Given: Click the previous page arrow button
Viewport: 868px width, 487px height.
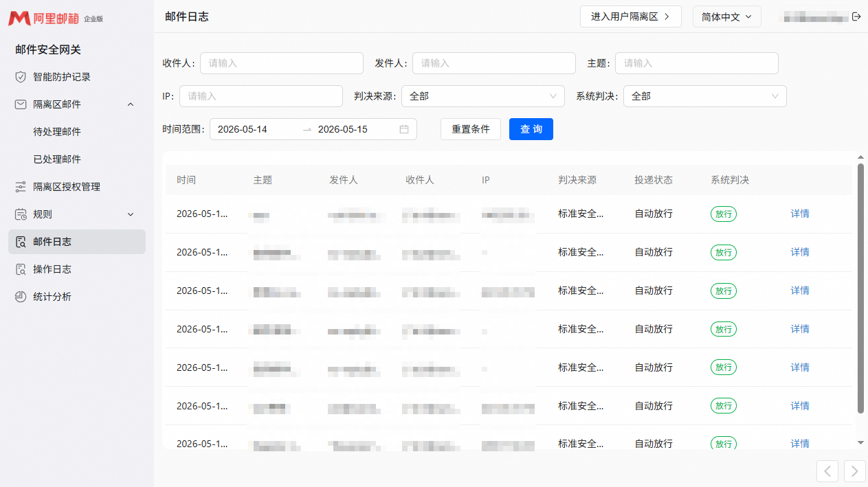Looking at the screenshot, I should [x=827, y=471].
